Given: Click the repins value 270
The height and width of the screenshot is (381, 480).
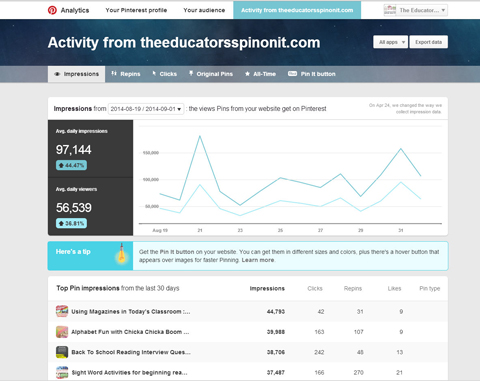Looking at the screenshot, I should [358, 373].
